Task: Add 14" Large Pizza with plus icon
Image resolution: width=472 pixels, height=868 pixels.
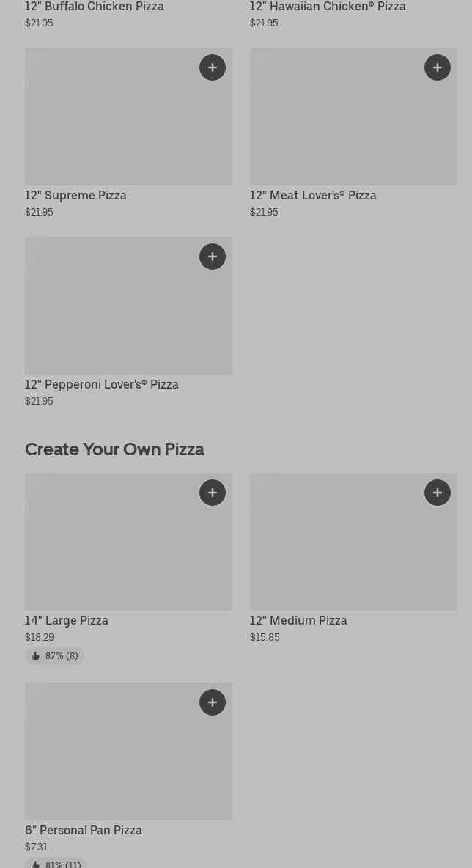Action: pyautogui.click(x=213, y=493)
